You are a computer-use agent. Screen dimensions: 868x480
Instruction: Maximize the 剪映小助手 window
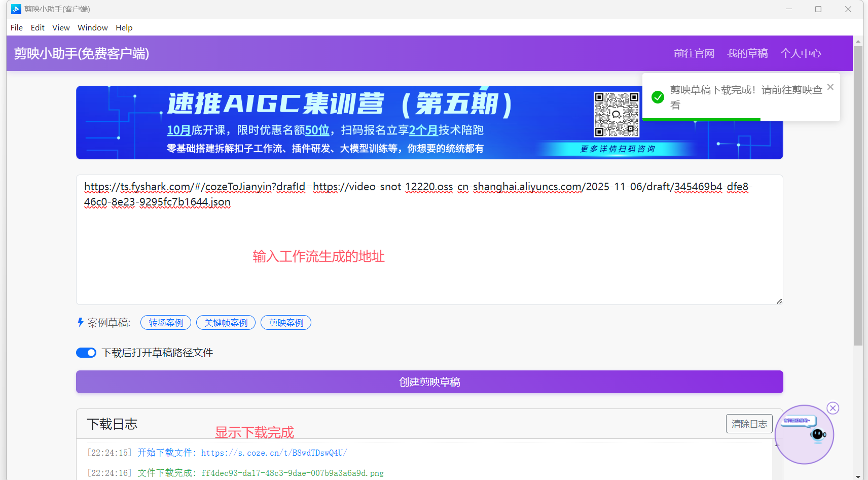point(818,9)
